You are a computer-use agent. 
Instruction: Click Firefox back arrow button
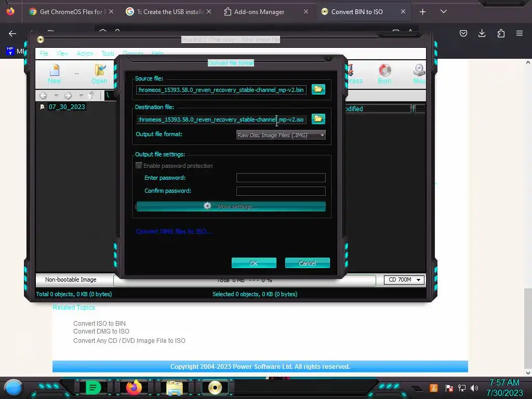click(12, 34)
